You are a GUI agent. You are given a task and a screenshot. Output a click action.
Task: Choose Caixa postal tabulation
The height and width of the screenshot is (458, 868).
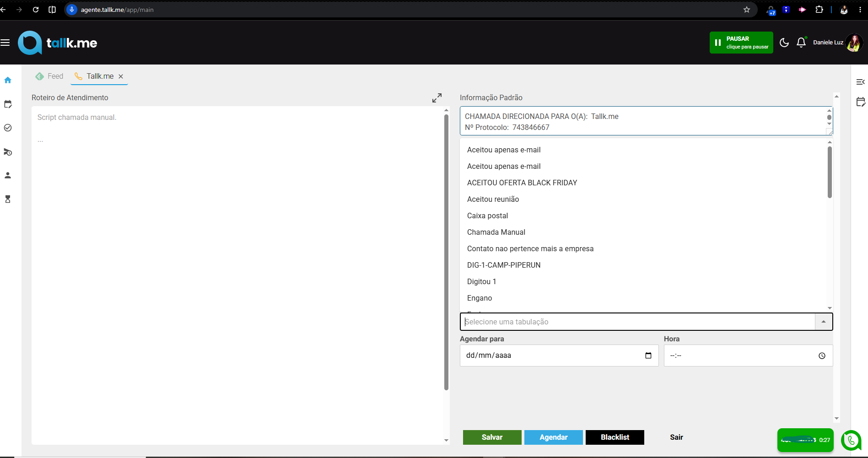487,216
